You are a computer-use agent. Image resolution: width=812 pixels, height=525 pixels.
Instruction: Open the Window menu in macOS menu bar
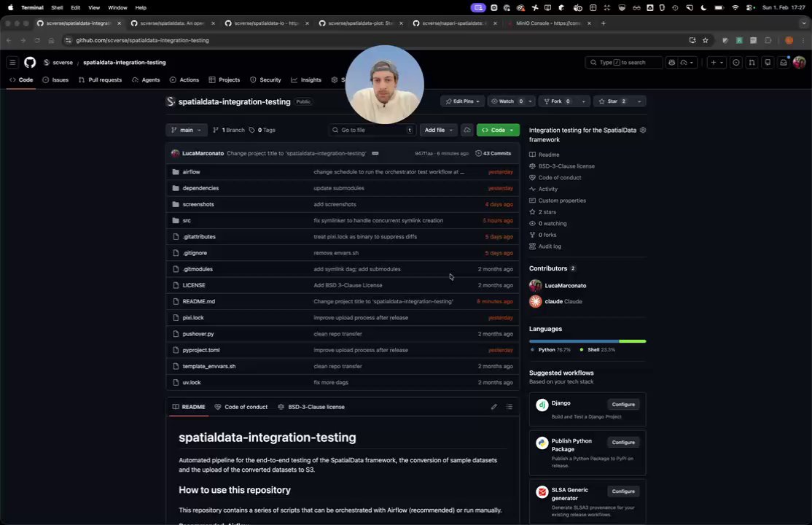coord(117,8)
